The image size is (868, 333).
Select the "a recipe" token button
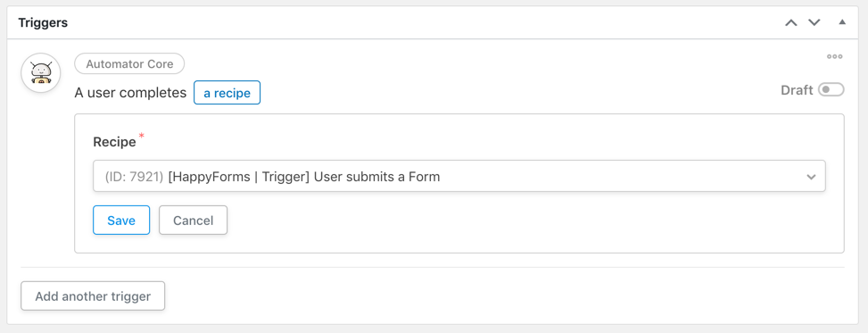tap(227, 93)
